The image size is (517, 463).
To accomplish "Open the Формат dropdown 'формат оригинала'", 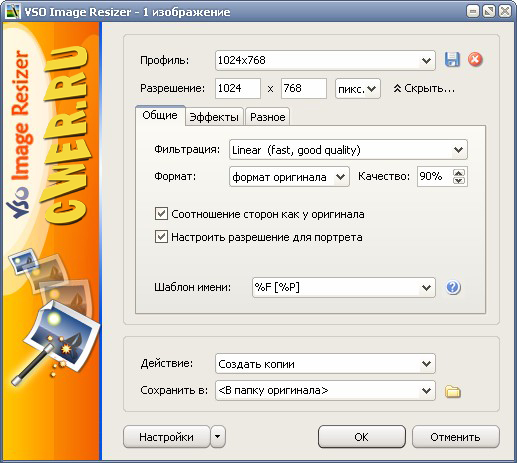I will pyautogui.click(x=289, y=177).
